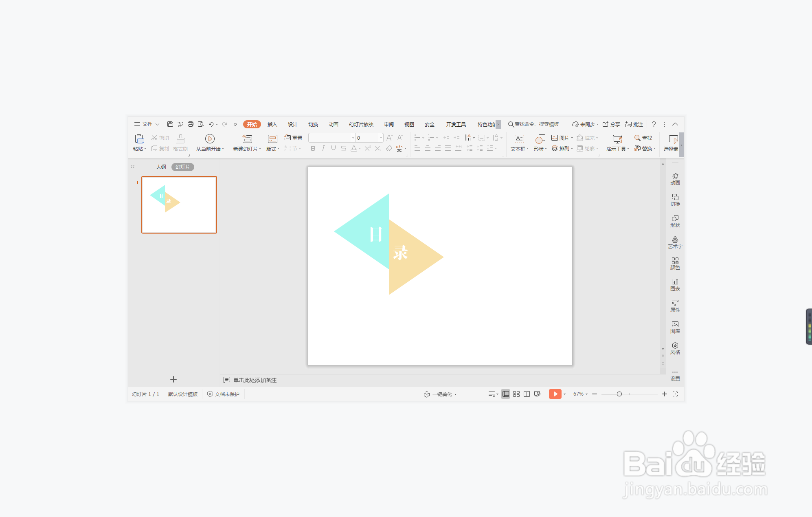Toggle italic formatting
812x517 pixels.
click(323, 149)
